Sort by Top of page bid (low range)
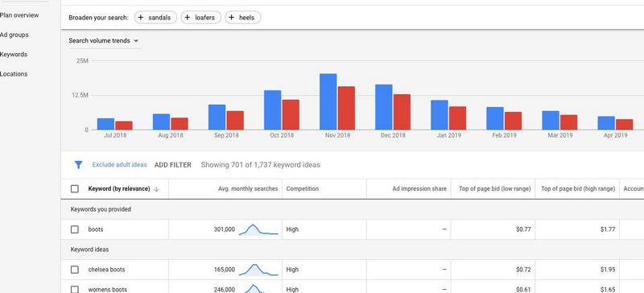This screenshot has height=293, width=644. (x=495, y=188)
